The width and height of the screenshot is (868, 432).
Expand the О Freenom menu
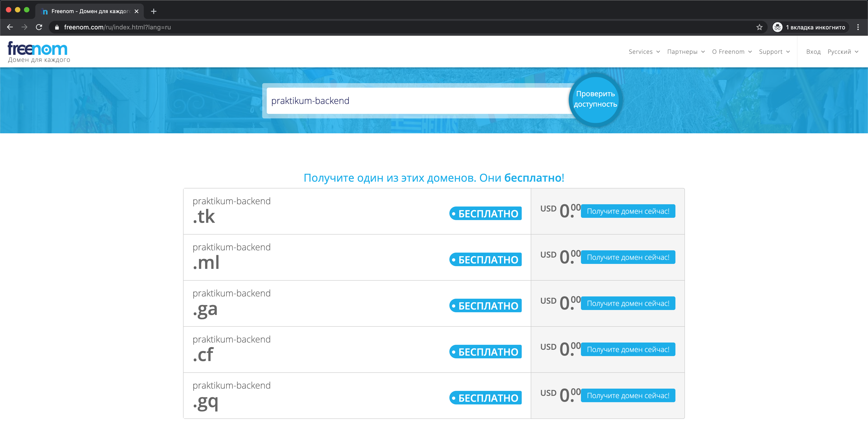tap(732, 52)
